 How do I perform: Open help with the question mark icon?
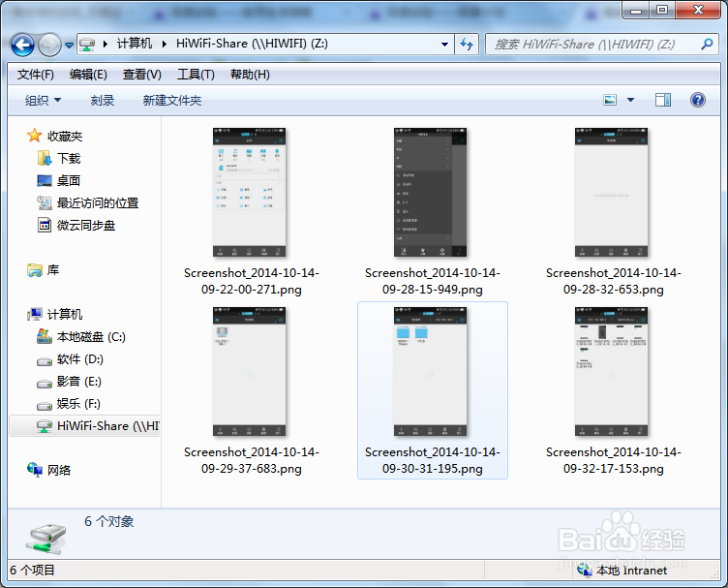pyautogui.click(x=697, y=100)
